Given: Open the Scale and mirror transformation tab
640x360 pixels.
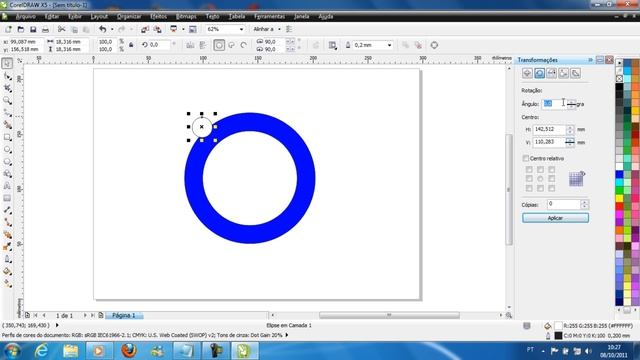Looking at the screenshot, I should click(x=551, y=73).
